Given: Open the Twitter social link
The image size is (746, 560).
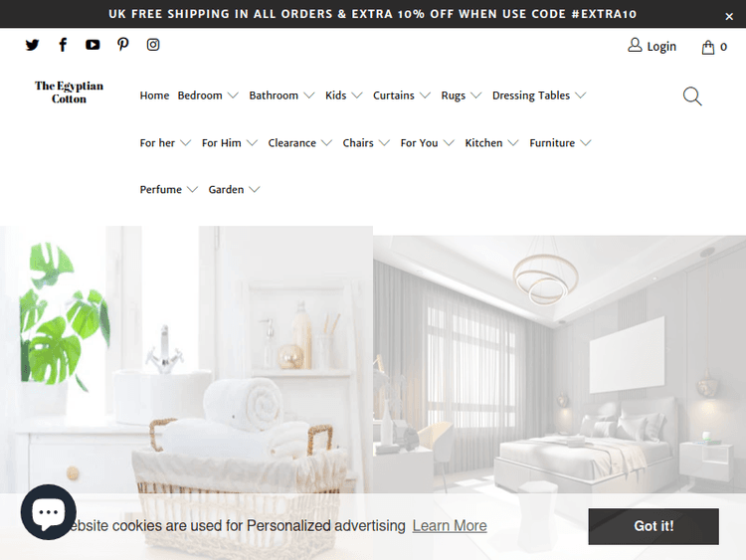Looking at the screenshot, I should (32, 45).
